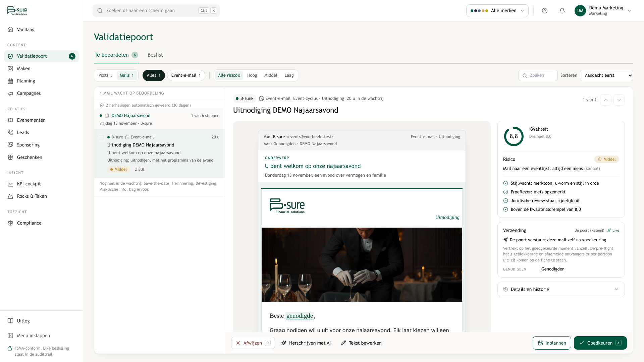644x362 pixels.
Task: Filter by Laag risk
Action: (289, 75)
